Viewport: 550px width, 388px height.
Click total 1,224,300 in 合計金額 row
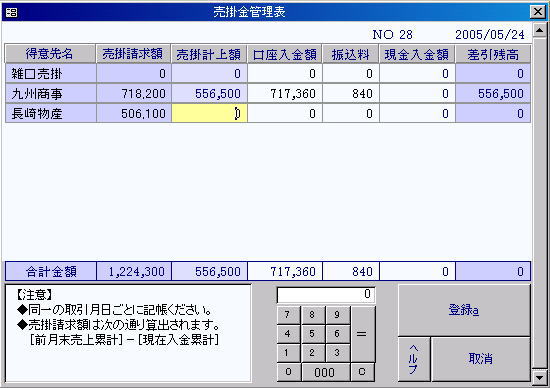[x=134, y=271]
